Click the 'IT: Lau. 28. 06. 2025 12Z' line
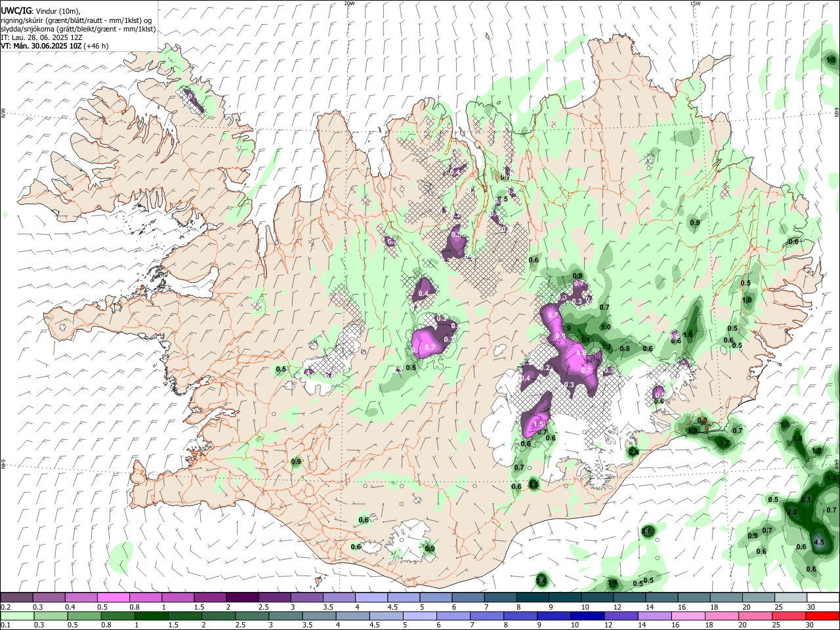Image resolution: width=840 pixels, height=630 pixels. coord(42,37)
